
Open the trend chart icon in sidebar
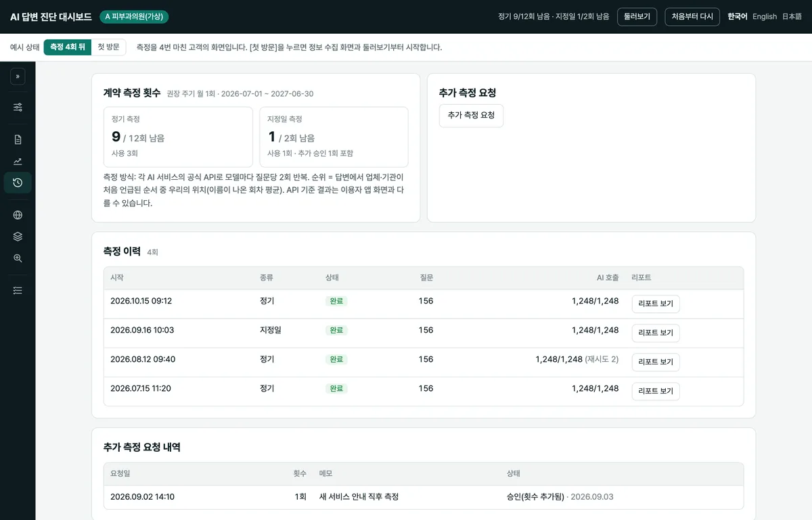tap(18, 161)
